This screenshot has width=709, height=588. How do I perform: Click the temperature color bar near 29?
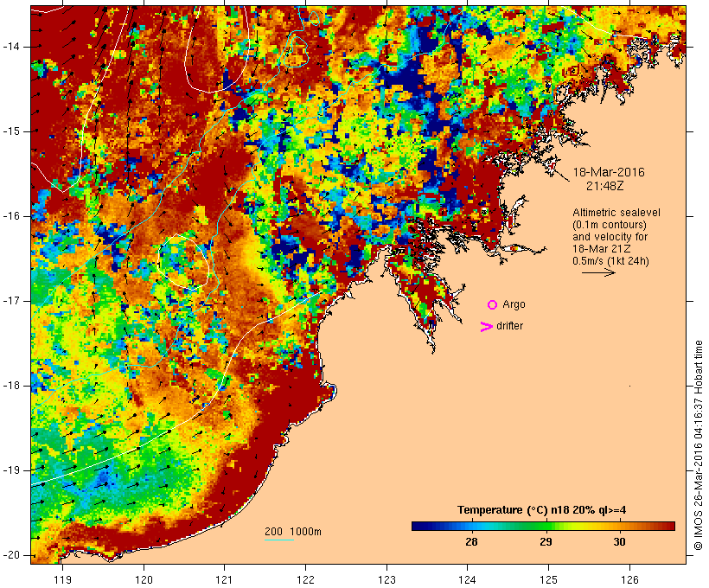pyautogui.click(x=546, y=526)
